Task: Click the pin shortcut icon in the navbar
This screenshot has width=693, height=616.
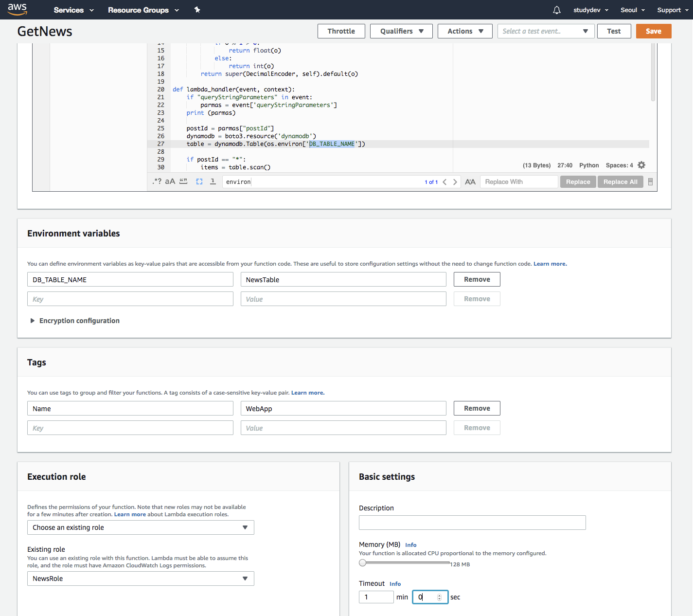Action: 197,10
